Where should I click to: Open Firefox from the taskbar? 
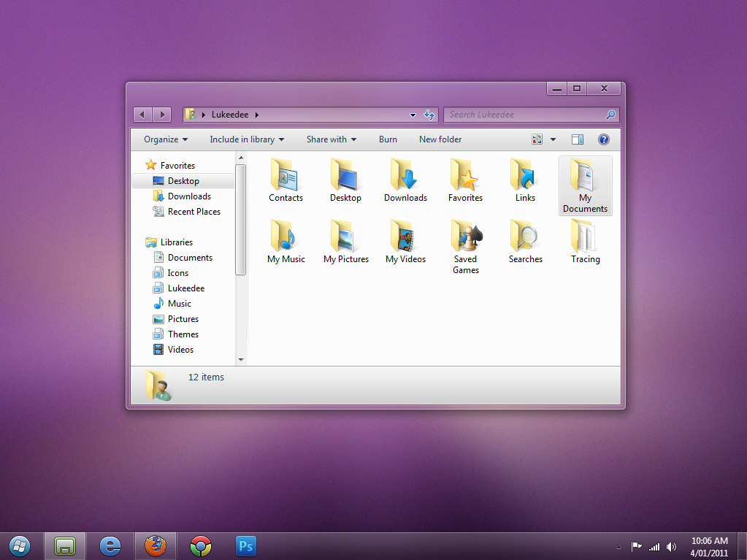[x=155, y=545]
